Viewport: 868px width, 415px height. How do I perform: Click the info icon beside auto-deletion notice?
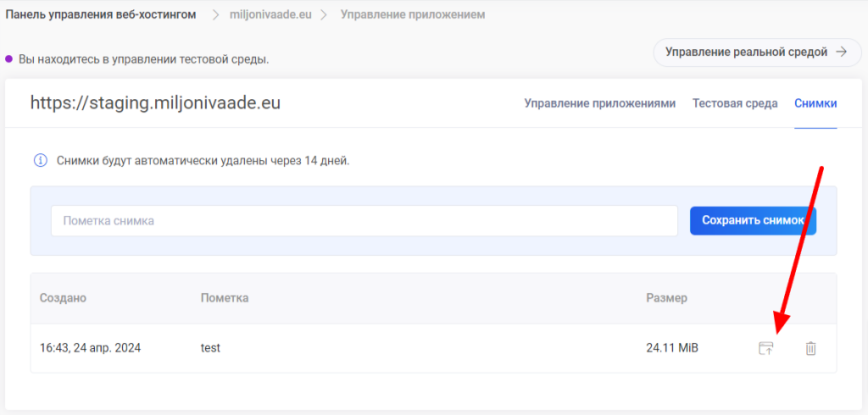tap(40, 160)
